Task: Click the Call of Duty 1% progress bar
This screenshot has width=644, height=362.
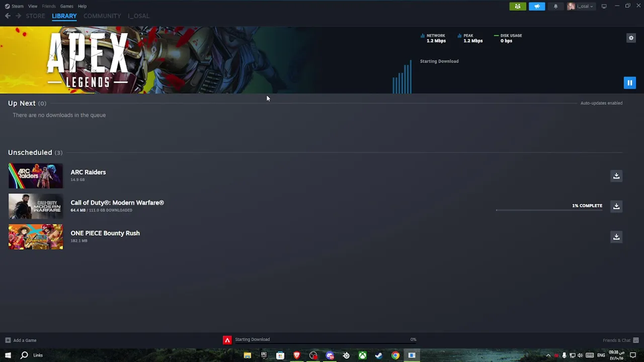Action: 549,210
